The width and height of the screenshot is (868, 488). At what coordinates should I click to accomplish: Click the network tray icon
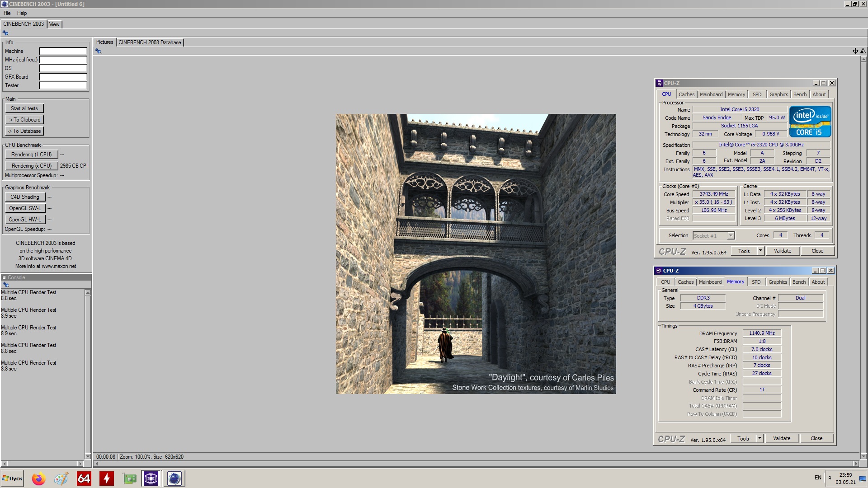tap(862, 479)
